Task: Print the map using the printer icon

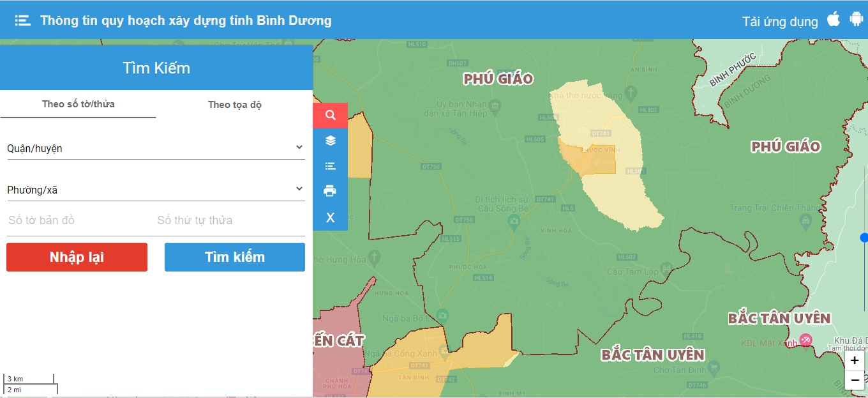Action: point(330,191)
